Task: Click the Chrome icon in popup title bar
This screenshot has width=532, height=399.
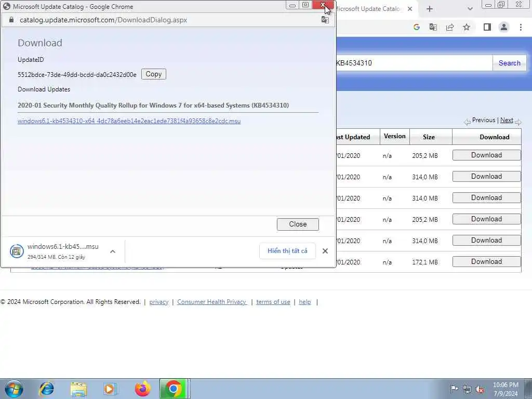Action: coord(6,6)
